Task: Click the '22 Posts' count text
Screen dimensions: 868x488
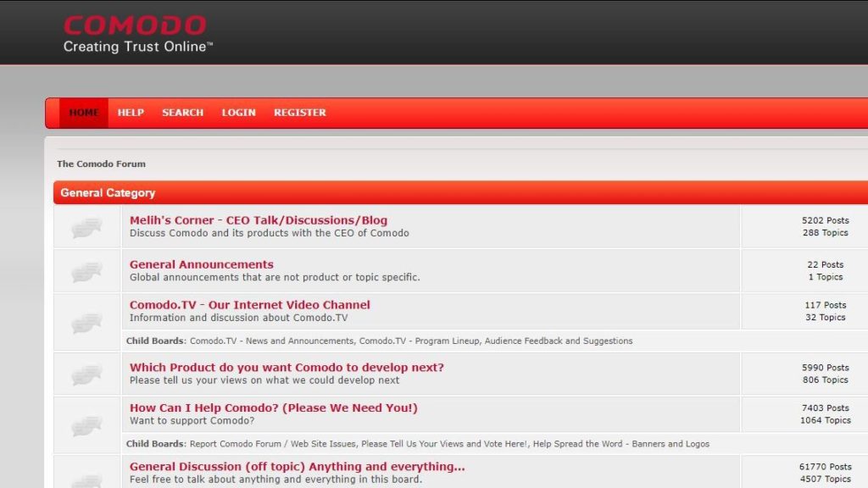Action: coord(826,264)
